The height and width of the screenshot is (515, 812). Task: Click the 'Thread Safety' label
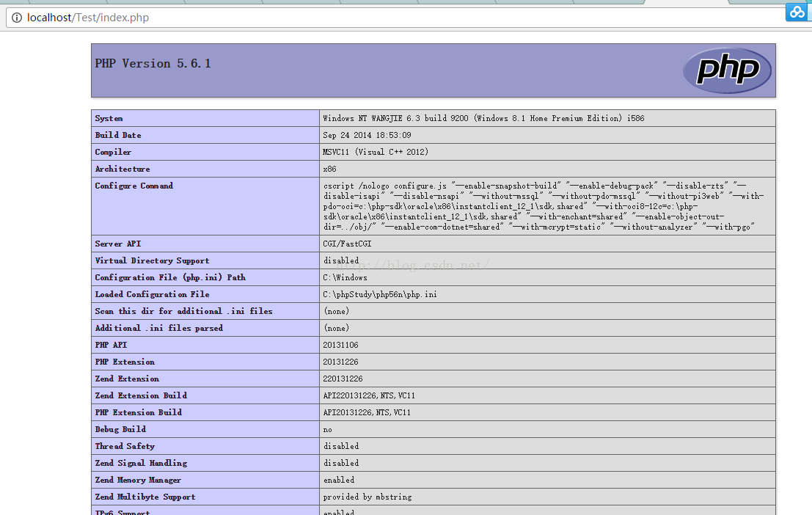(x=125, y=447)
